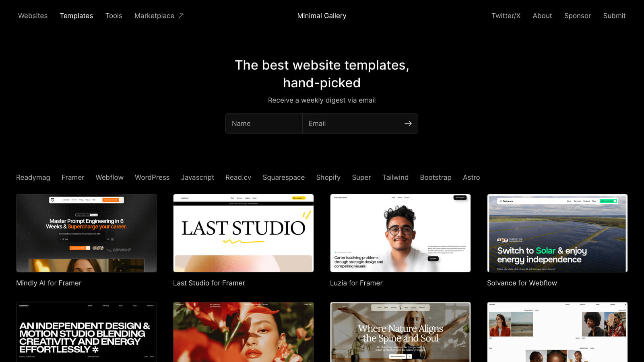
Task: Open the Solvance template thumbnail
Action: pos(557,233)
